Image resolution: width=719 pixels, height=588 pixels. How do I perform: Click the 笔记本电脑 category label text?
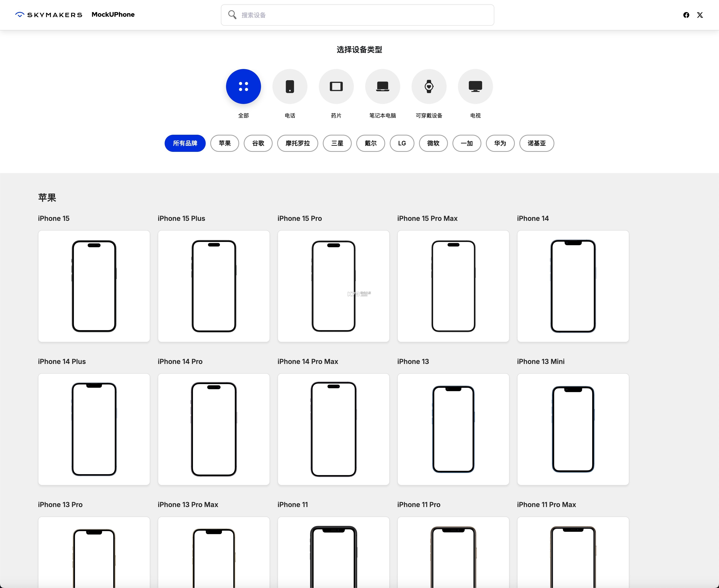click(383, 116)
